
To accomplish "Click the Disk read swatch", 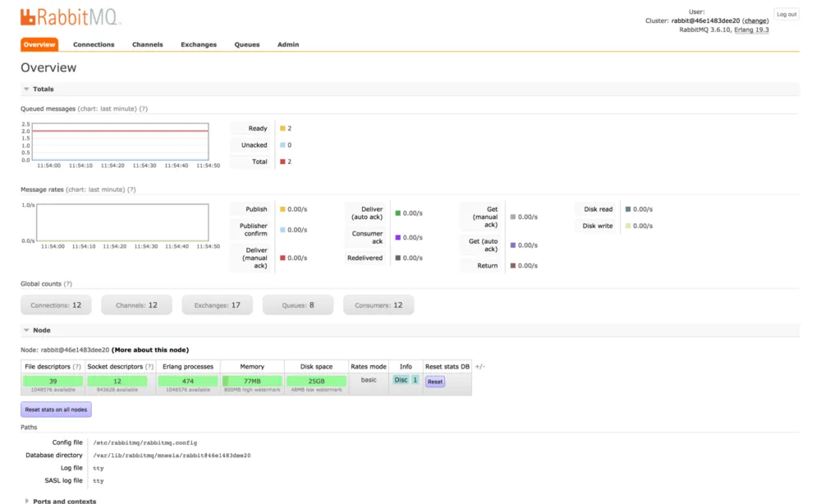I will point(628,209).
